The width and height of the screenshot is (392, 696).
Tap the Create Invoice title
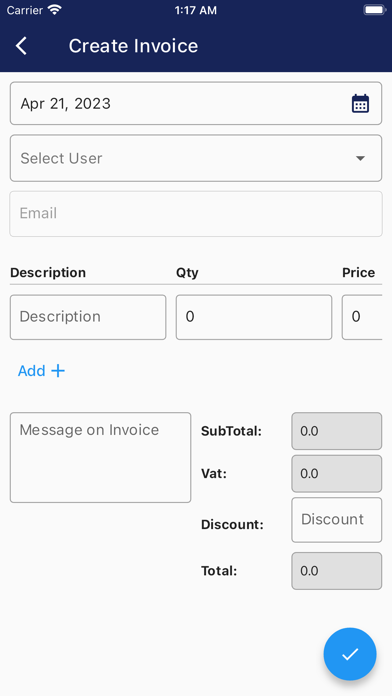[x=133, y=46]
